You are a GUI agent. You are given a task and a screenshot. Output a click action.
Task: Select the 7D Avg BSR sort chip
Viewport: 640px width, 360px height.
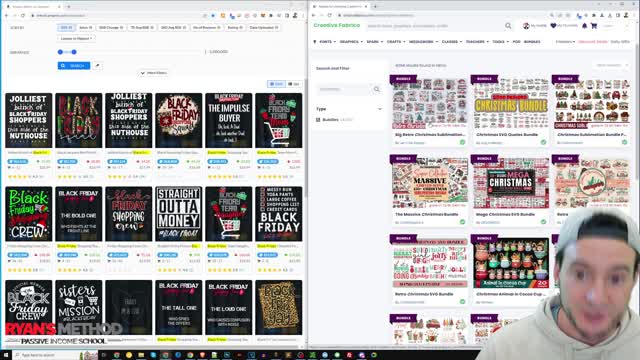pos(142,28)
